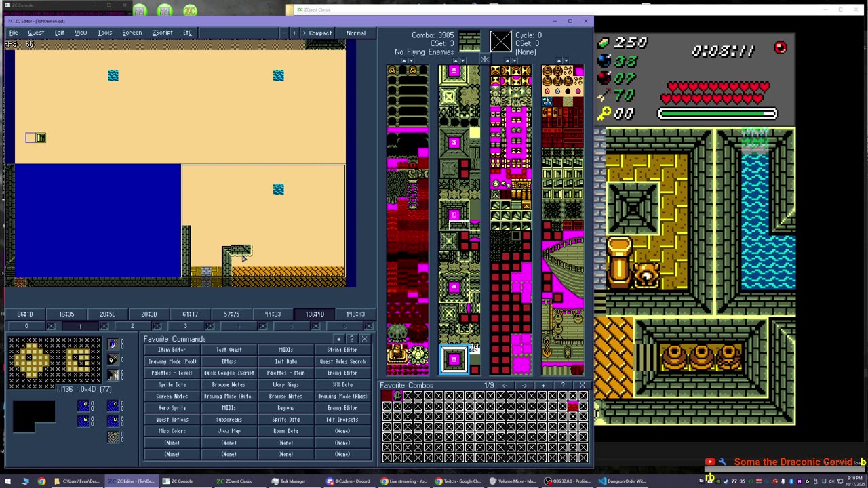Toggle layer 1 visibility checkbox

tap(104, 326)
